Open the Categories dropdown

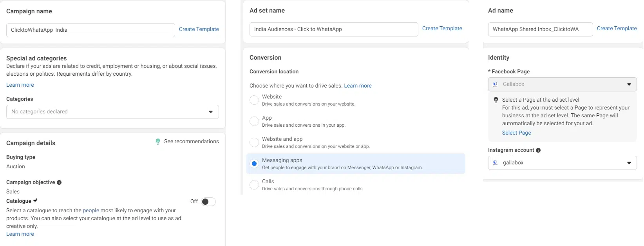click(x=112, y=112)
